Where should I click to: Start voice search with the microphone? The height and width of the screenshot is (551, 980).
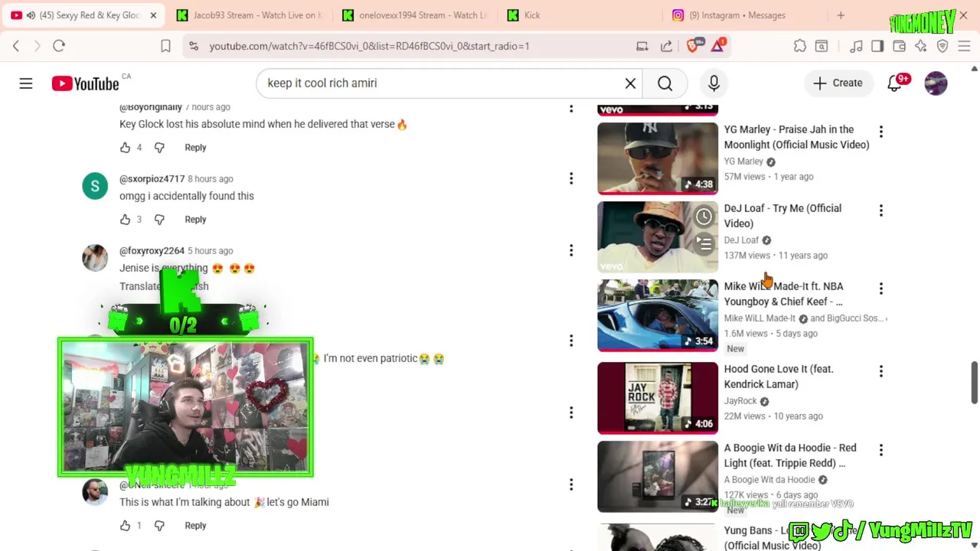[x=714, y=83]
